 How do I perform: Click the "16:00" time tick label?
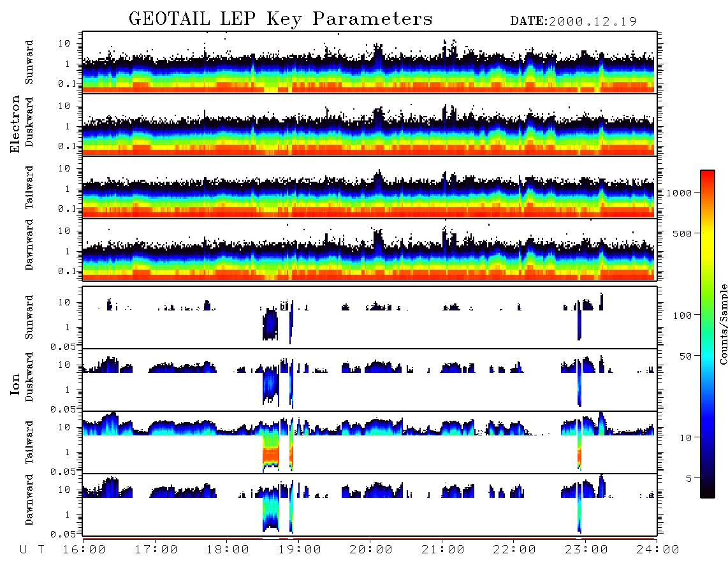pos(84,550)
